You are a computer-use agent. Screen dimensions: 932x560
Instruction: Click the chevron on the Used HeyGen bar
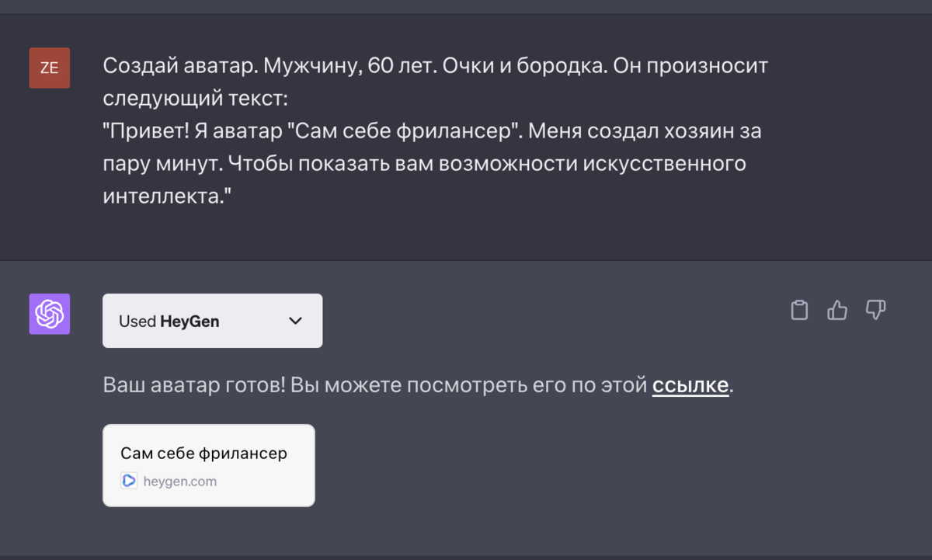(295, 320)
